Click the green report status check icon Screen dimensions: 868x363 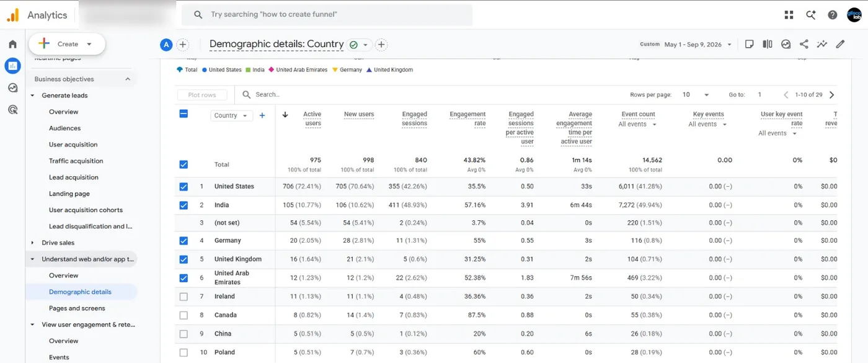click(x=353, y=45)
